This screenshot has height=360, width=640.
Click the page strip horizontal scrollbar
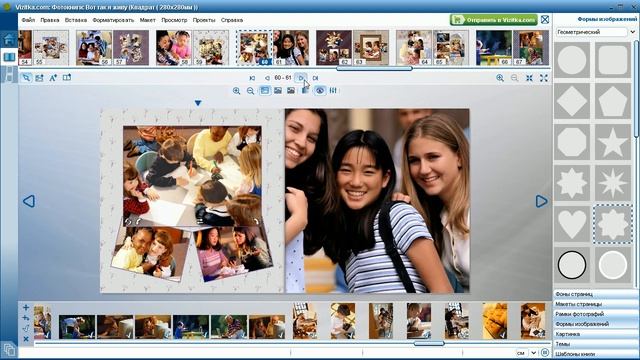pyautogui.click(x=374, y=69)
